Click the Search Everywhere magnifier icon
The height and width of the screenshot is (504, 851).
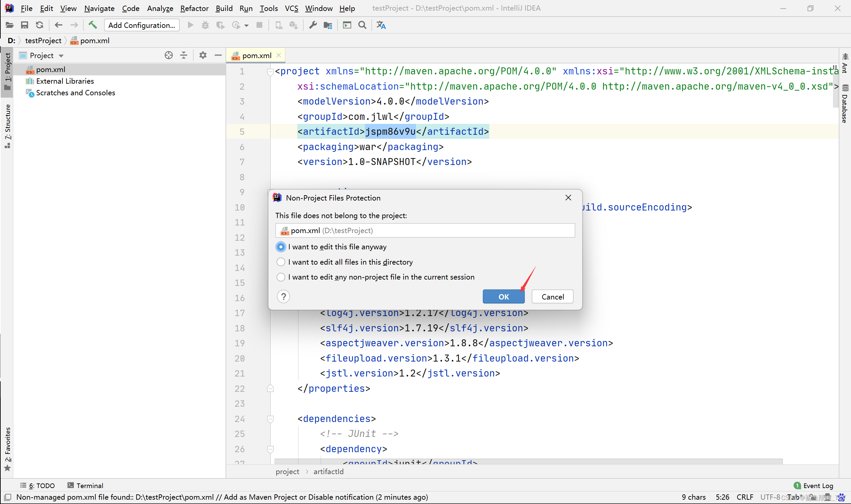pyautogui.click(x=362, y=25)
